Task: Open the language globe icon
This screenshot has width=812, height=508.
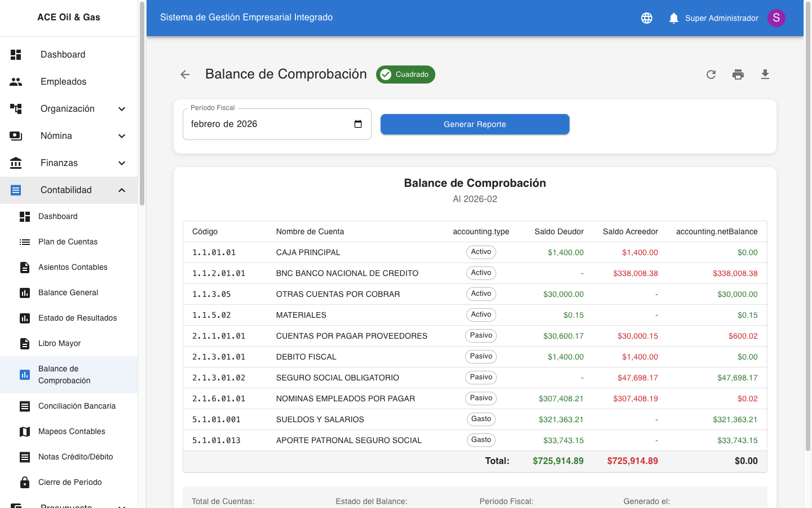Action: click(647, 18)
